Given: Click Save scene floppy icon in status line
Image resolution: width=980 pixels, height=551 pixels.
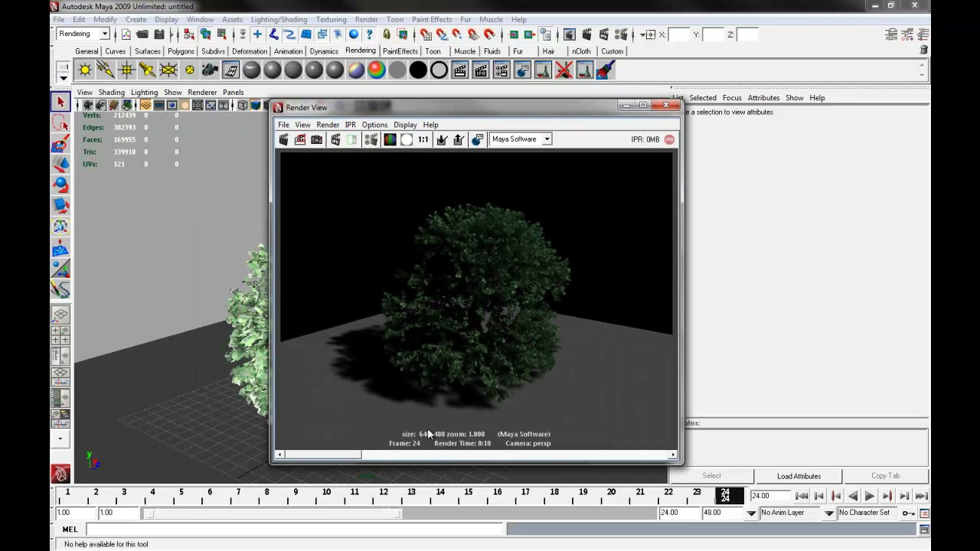Looking at the screenshot, I should click(x=159, y=34).
